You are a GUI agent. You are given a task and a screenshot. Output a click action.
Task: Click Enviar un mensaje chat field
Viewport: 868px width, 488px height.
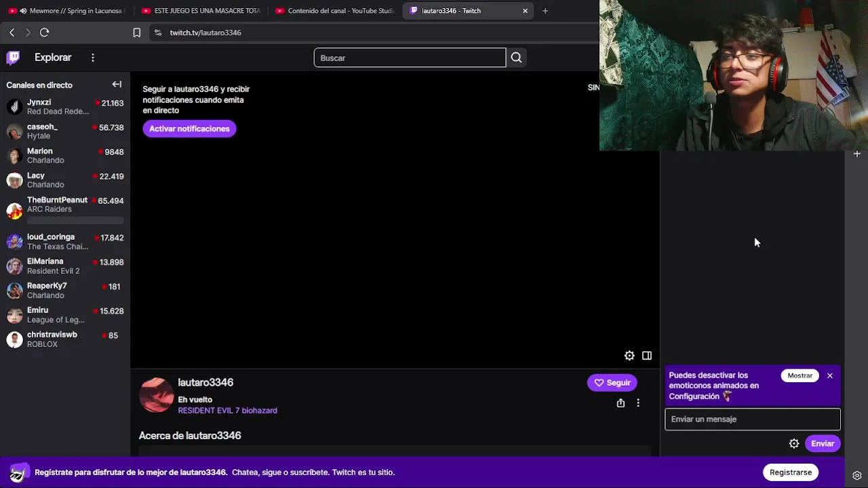pyautogui.click(x=753, y=420)
